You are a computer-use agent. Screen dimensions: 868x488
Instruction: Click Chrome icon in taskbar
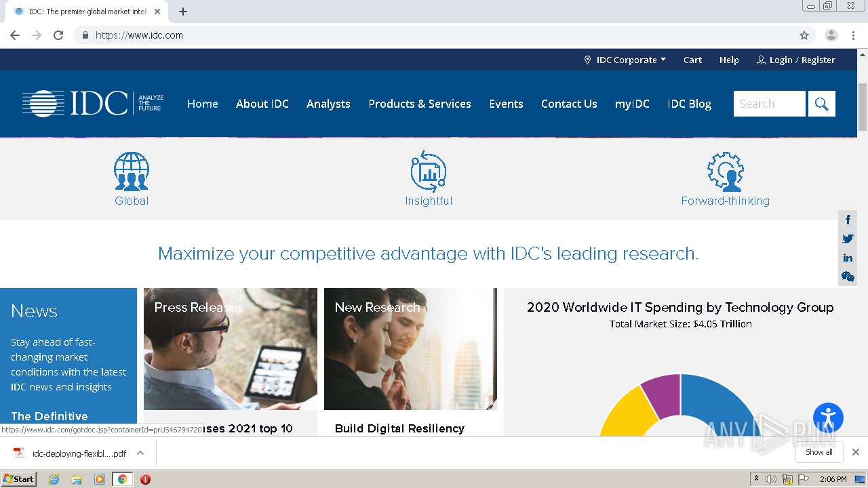[123, 479]
